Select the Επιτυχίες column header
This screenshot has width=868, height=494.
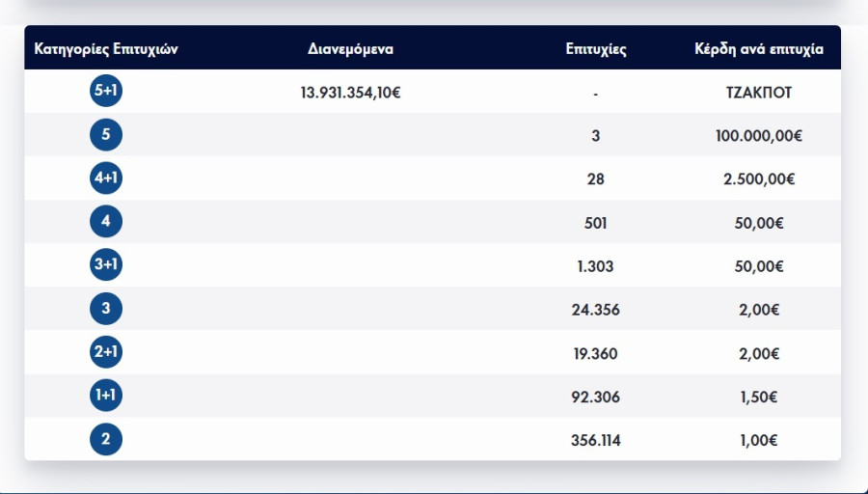click(596, 49)
